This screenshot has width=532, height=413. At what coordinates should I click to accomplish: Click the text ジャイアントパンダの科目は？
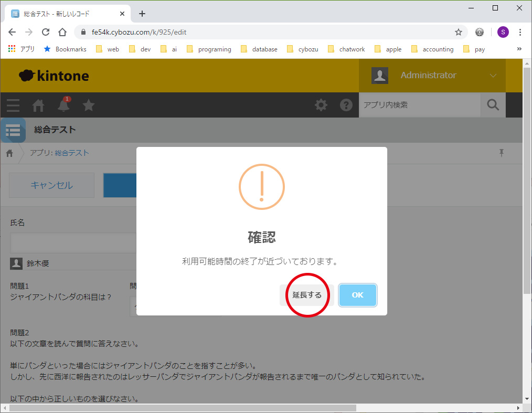pos(61,297)
